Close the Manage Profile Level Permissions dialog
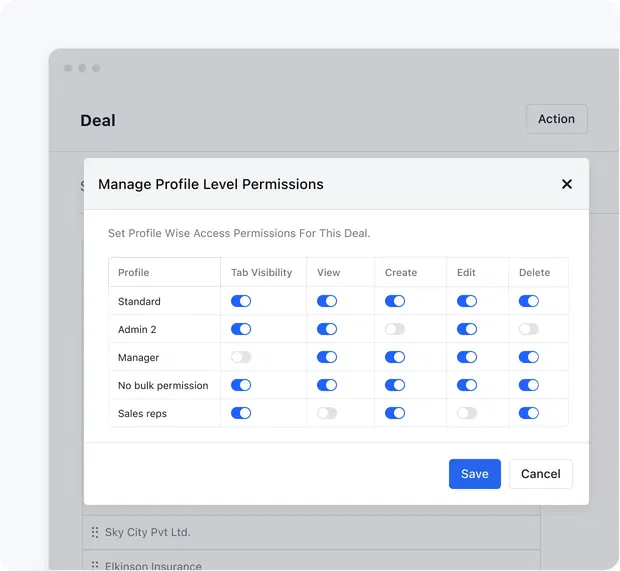620x571 pixels. pyautogui.click(x=567, y=184)
